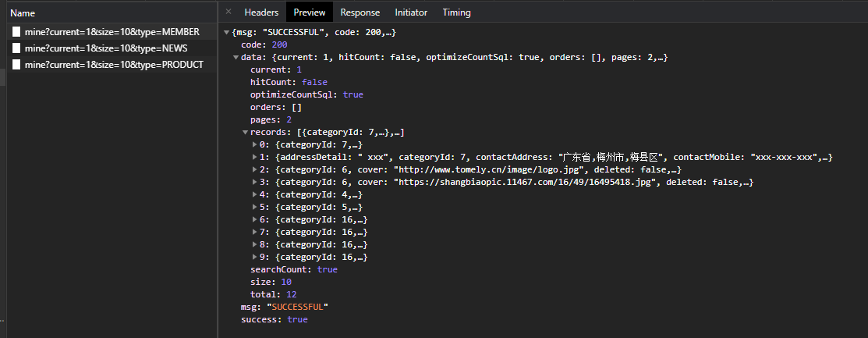Open the Response tab
Image resolution: width=868 pixels, height=338 pixels.
pos(360,12)
